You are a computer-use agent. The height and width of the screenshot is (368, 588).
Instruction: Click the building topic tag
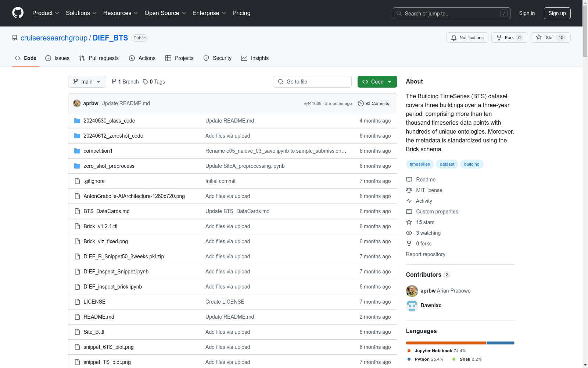(472, 164)
